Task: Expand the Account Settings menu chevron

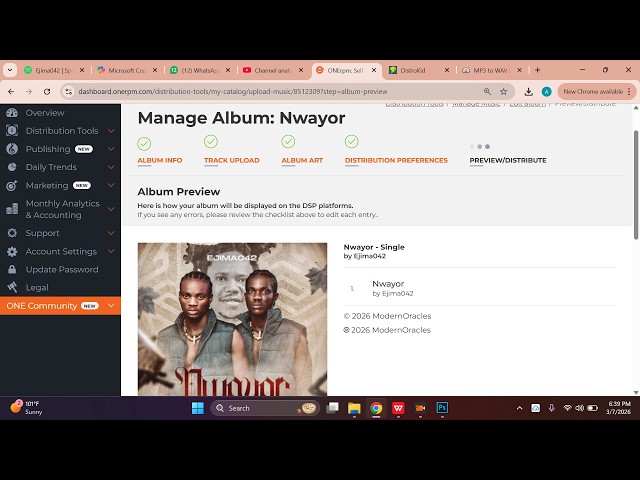Action: point(111,251)
